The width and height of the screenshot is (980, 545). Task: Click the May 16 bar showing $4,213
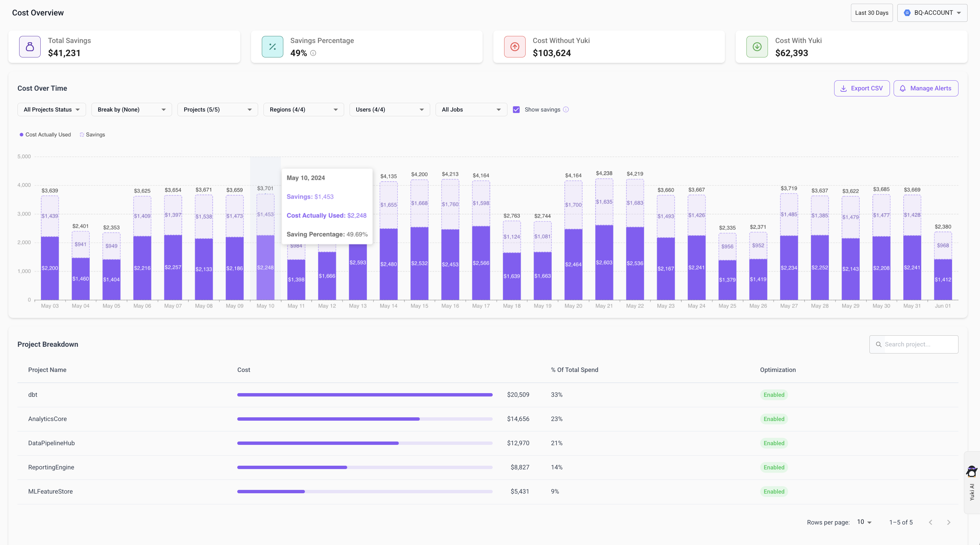point(450,240)
